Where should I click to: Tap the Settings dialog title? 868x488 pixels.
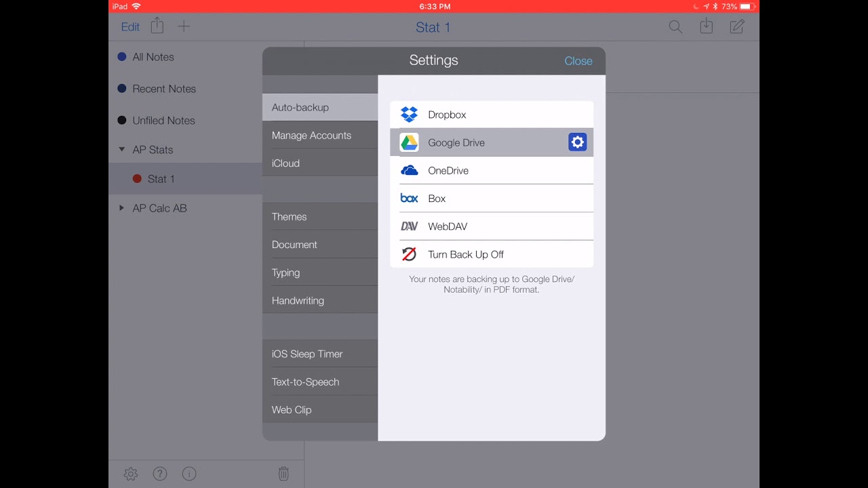[x=434, y=60]
